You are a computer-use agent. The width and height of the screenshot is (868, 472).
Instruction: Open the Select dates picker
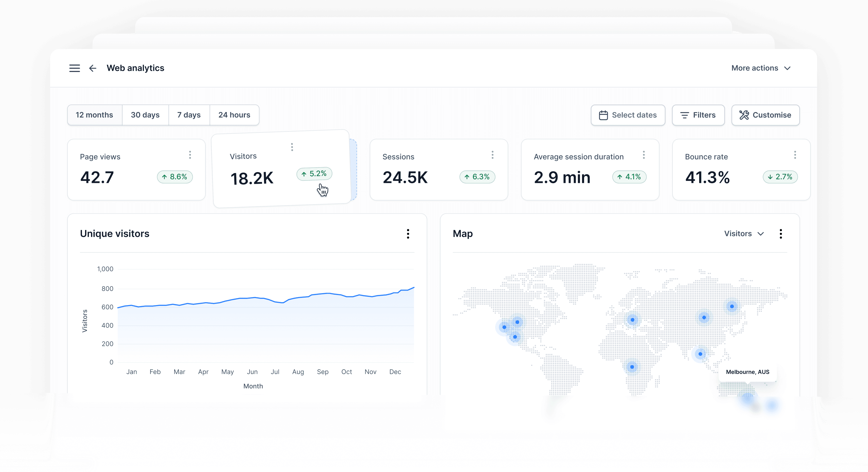pyautogui.click(x=628, y=115)
